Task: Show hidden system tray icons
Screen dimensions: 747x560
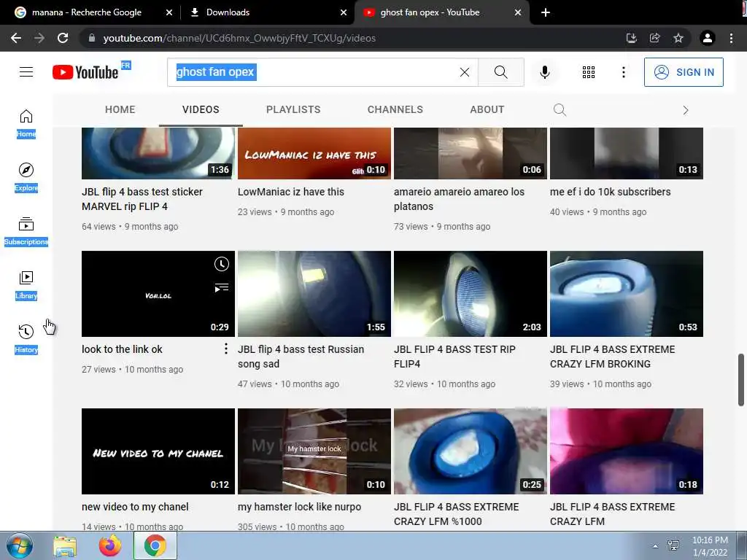Action: coord(656,546)
